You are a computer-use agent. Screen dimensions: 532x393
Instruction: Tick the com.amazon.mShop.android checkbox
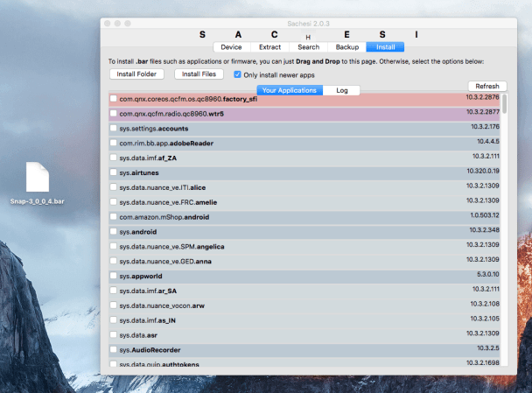[114, 217]
